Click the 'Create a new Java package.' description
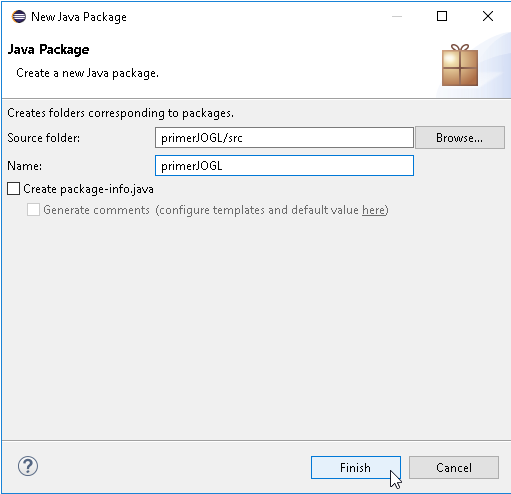 pyautogui.click(x=87, y=73)
